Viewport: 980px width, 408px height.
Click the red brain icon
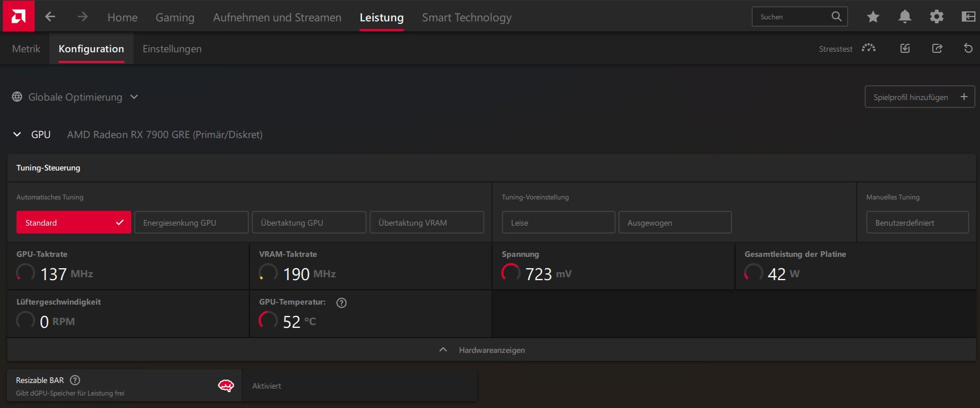click(226, 386)
